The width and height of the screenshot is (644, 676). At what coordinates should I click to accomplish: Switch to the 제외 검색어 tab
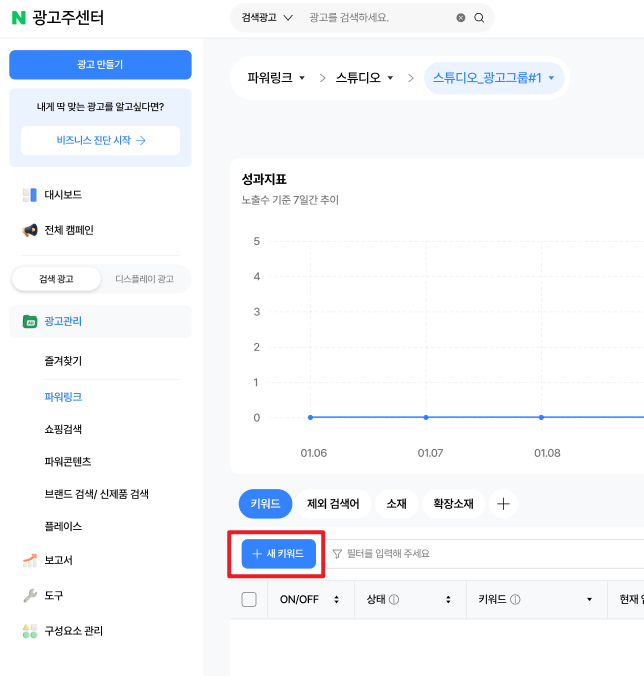[333, 504]
